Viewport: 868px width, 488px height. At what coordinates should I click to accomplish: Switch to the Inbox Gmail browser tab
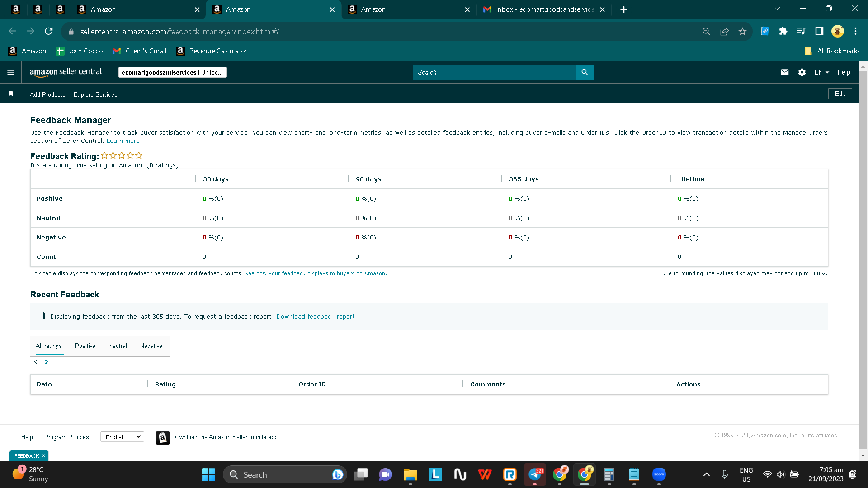pos(544,9)
